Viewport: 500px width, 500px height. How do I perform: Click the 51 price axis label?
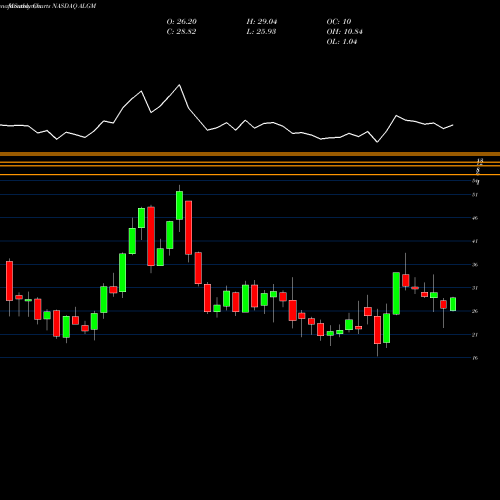click(x=475, y=195)
